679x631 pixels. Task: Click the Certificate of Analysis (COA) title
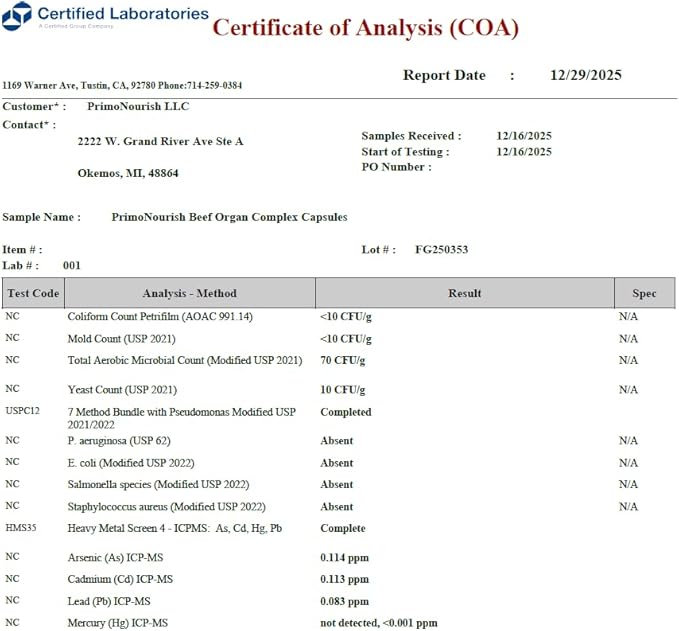(x=365, y=28)
